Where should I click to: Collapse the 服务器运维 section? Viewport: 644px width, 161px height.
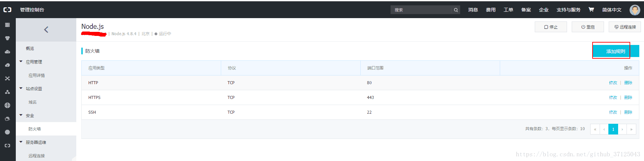pos(21,142)
